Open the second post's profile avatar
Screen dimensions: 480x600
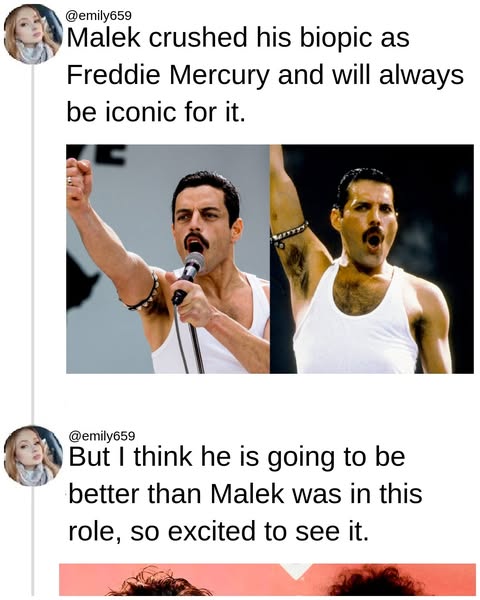(33, 455)
